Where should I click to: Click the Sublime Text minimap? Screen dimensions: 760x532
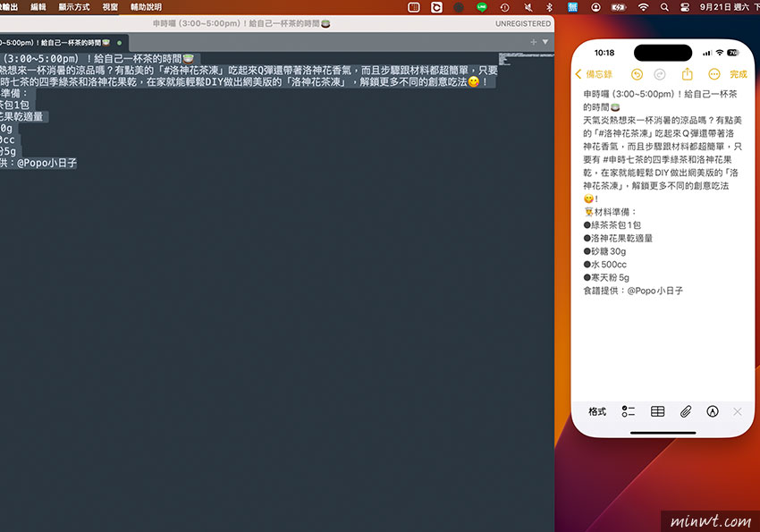pyautogui.click(x=526, y=59)
